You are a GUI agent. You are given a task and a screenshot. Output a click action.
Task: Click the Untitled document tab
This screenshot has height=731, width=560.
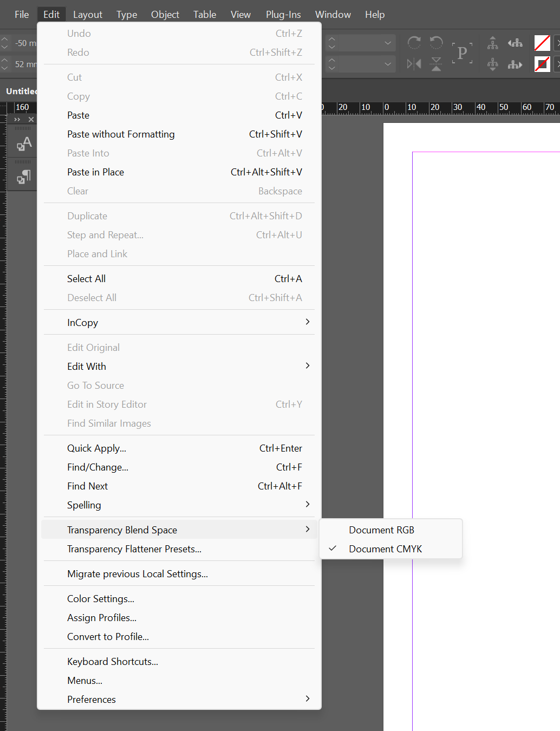(21, 91)
